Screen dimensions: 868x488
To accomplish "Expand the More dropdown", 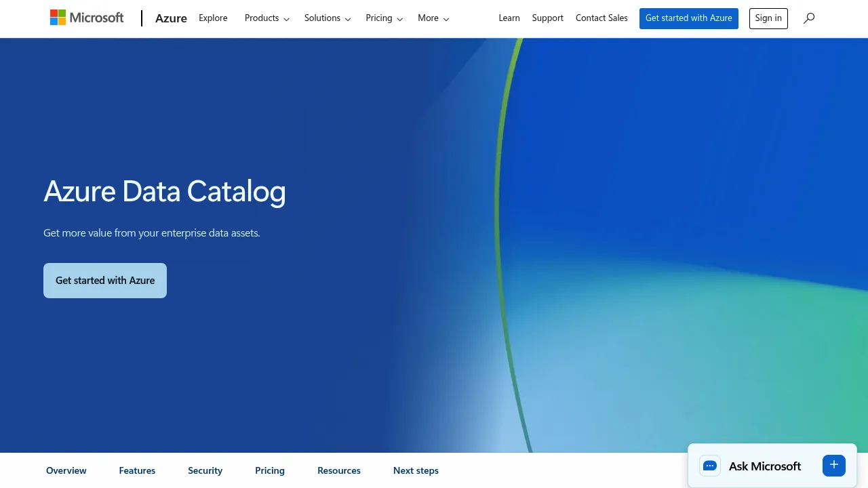I will tap(433, 18).
